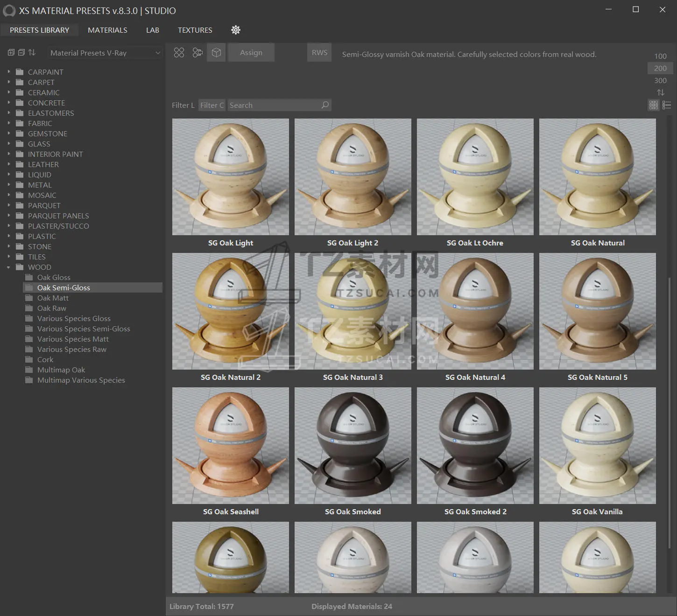This screenshot has height=616, width=677.
Task: Switch to list view layout
Action: (667, 105)
